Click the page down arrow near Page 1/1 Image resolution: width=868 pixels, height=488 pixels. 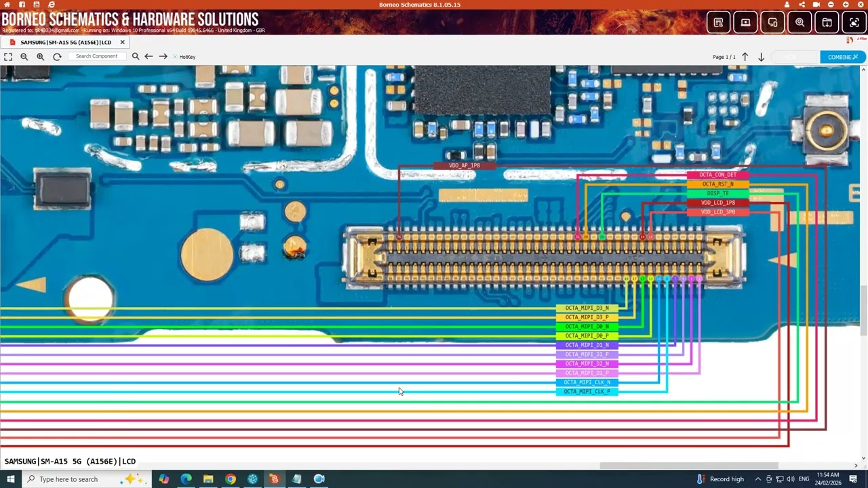(761, 57)
